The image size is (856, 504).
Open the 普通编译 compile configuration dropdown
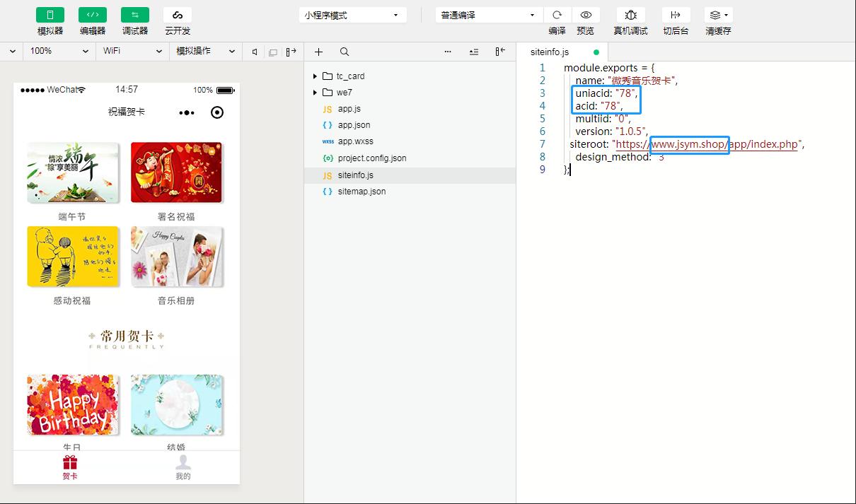point(487,14)
